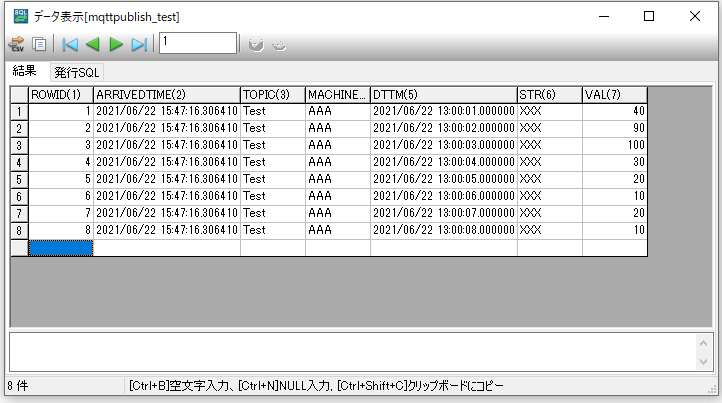Go to previous page green arrow
The height and width of the screenshot is (403, 722).
point(93,45)
